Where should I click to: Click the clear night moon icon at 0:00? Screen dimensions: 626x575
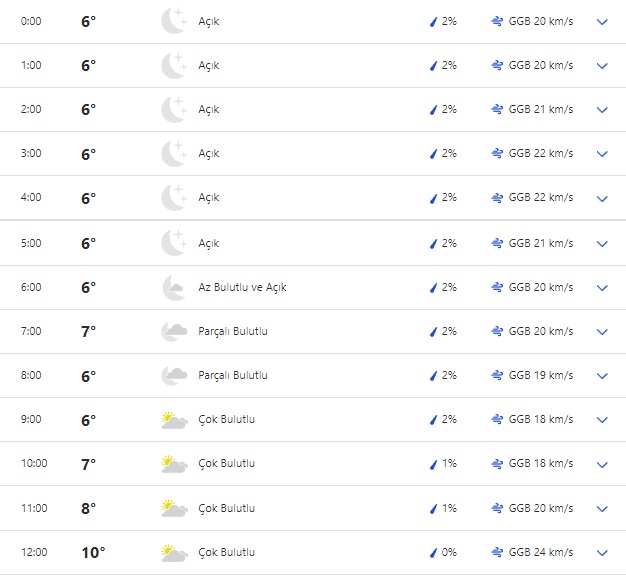tap(174, 21)
